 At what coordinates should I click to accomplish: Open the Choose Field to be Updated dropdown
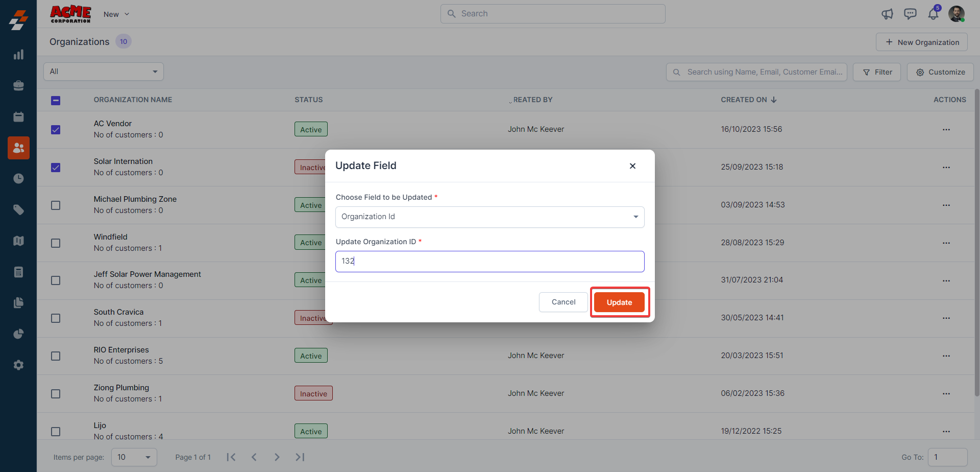(490, 217)
